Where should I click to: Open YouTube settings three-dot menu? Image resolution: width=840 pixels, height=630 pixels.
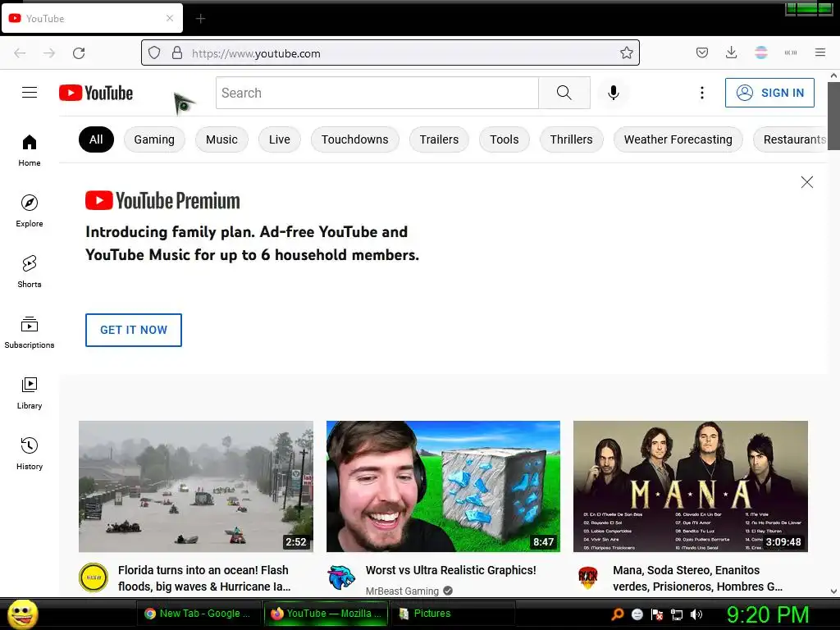tap(702, 93)
